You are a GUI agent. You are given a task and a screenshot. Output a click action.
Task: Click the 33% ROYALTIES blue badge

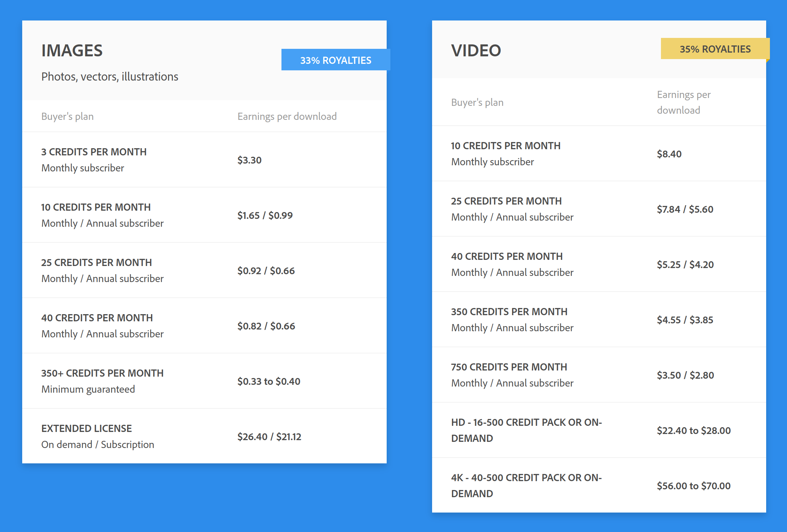(335, 60)
